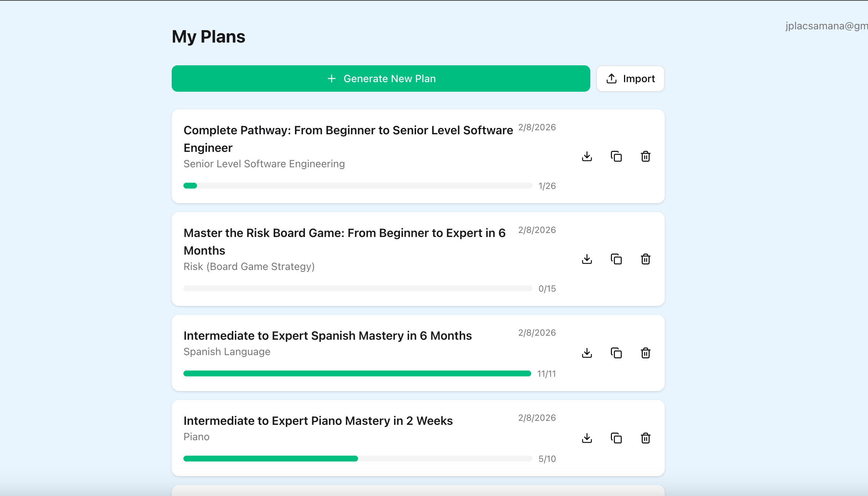
Task: Open Intermediate to Expert Spanish Mastery plan
Action: click(x=327, y=336)
